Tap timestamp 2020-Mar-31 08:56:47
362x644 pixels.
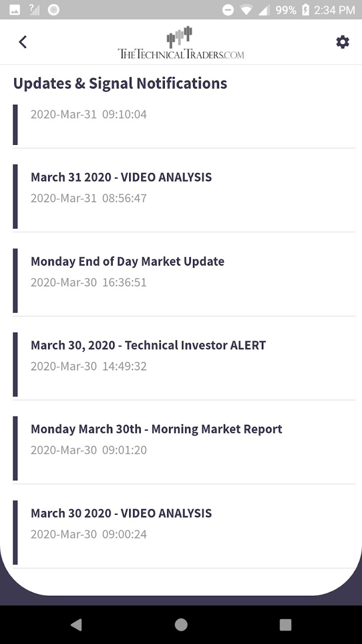pos(88,198)
